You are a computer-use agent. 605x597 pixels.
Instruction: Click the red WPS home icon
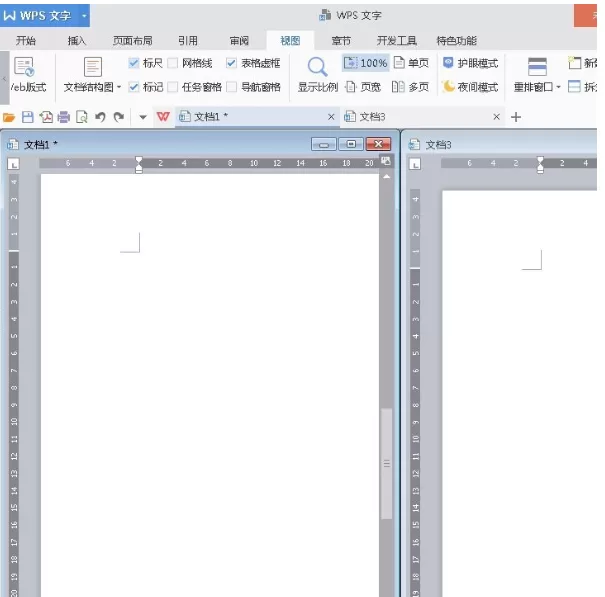click(x=163, y=117)
